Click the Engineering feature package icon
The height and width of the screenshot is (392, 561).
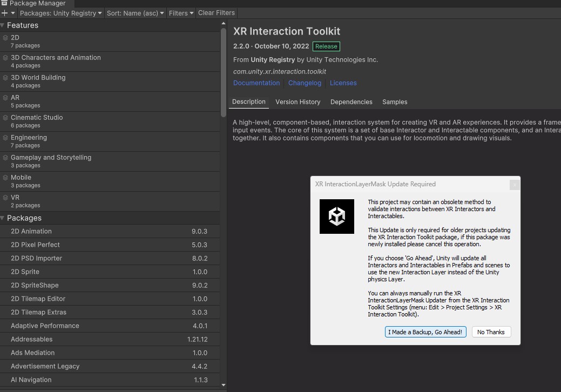click(5, 138)
